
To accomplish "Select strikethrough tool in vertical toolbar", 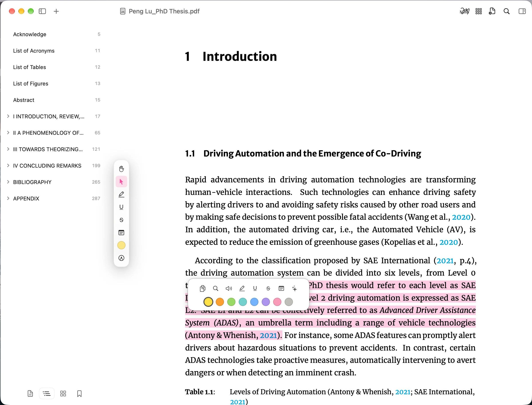I will pos(121,220).
